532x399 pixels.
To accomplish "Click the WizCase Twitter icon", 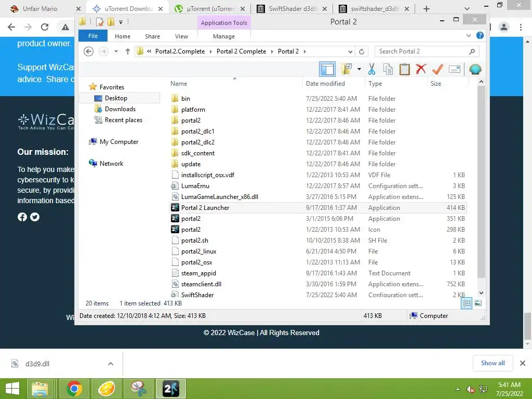I will pos(35,217).
